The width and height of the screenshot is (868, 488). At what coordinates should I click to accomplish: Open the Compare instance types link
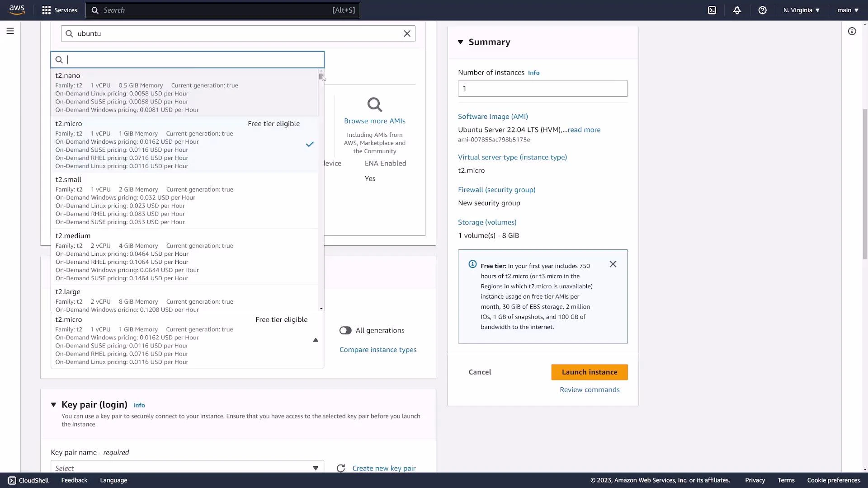click(378, 349)
